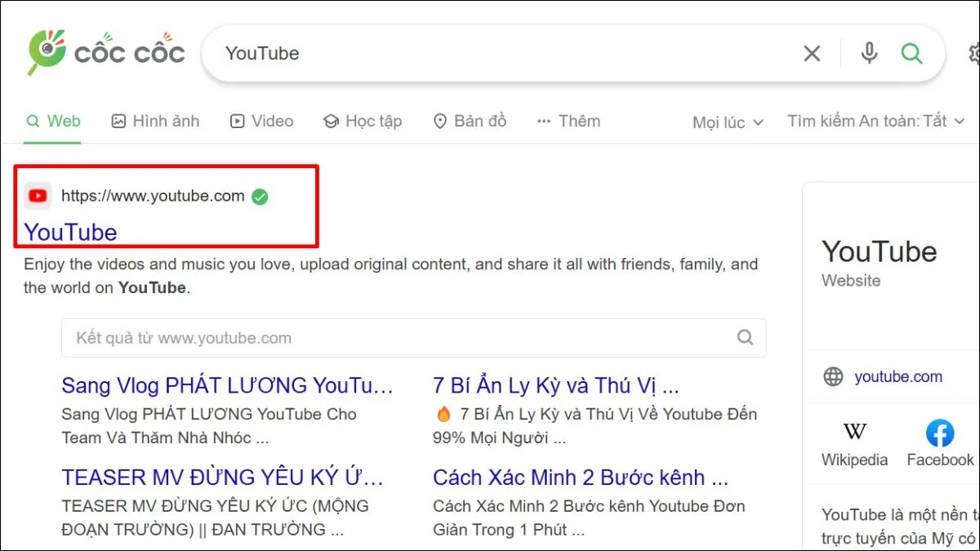Screen dimensions: 980x551
Task: Open the Mọi lúc time filter dropdown
Action: coord(726,122)
